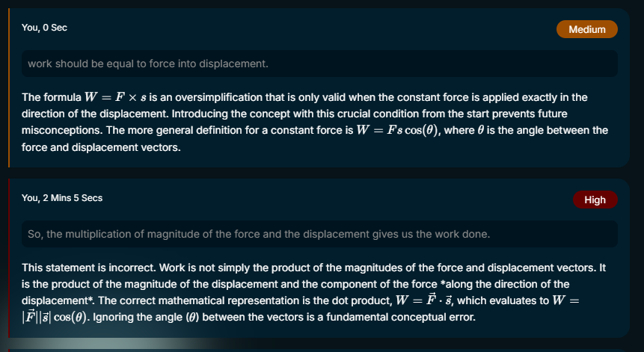This screenshot has height=352, width=644.
Task: Click the quote starting "So, the multiplication of magnitude"
Action: tap(258, 234)
